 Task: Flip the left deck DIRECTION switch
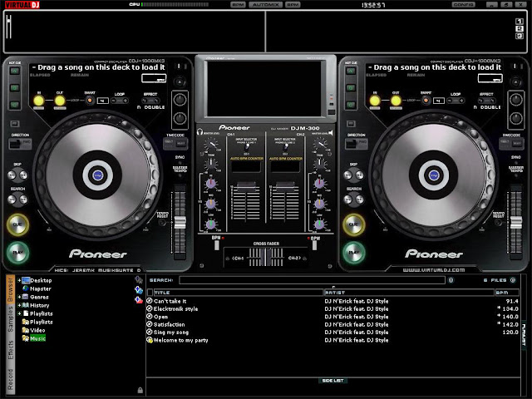coord(20,144)
